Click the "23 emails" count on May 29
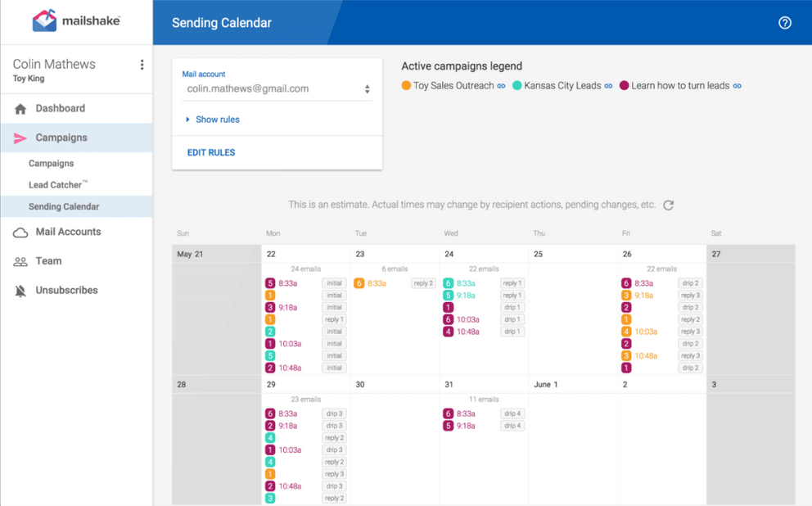Viewport: 812px width, 506px height. pos(305,400)
